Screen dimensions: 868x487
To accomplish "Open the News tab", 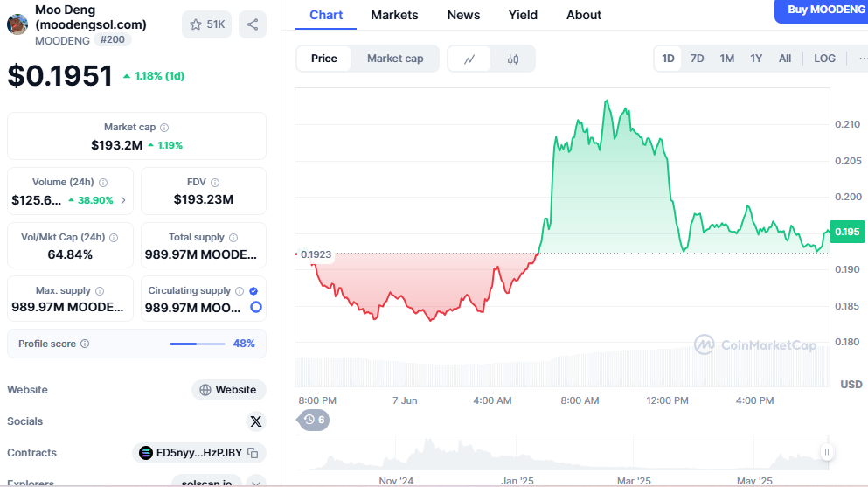I will (463, 15).
